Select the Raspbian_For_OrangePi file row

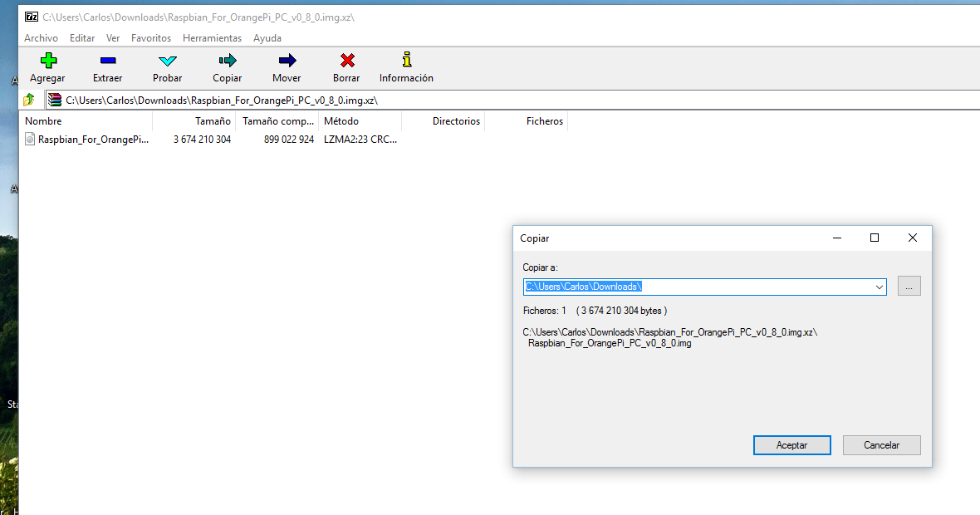(93, 140)
